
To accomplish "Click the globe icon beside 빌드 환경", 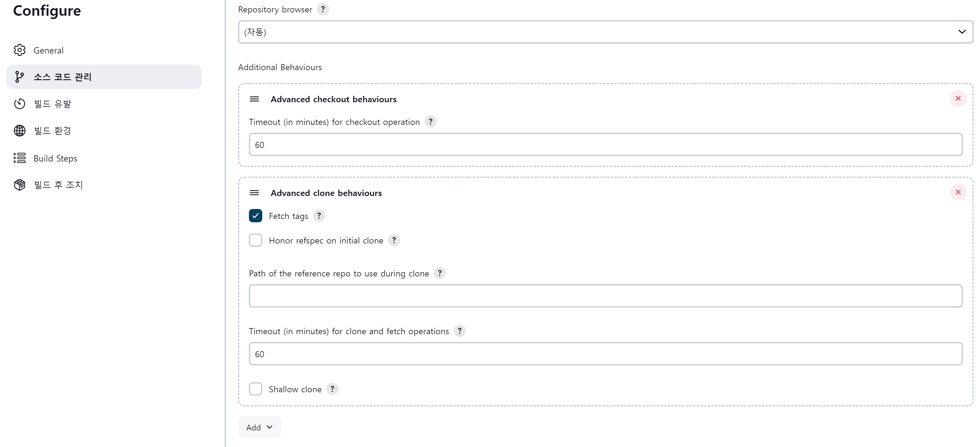I will pyautogui.click(x=19, y=130).
